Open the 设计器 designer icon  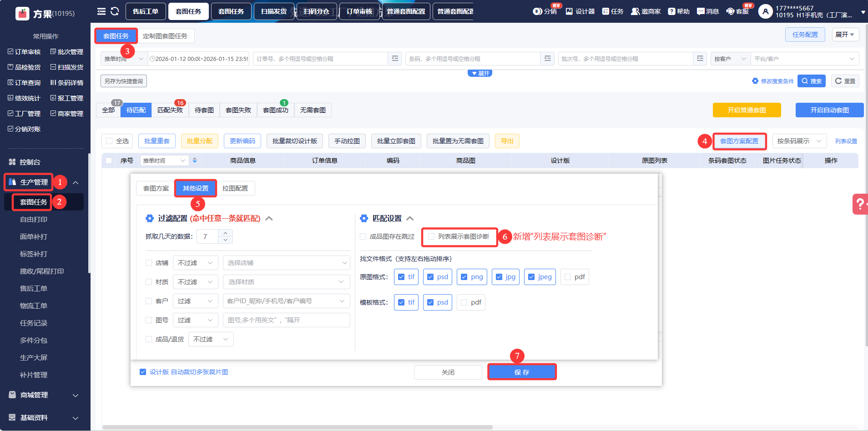pos(569,11)
